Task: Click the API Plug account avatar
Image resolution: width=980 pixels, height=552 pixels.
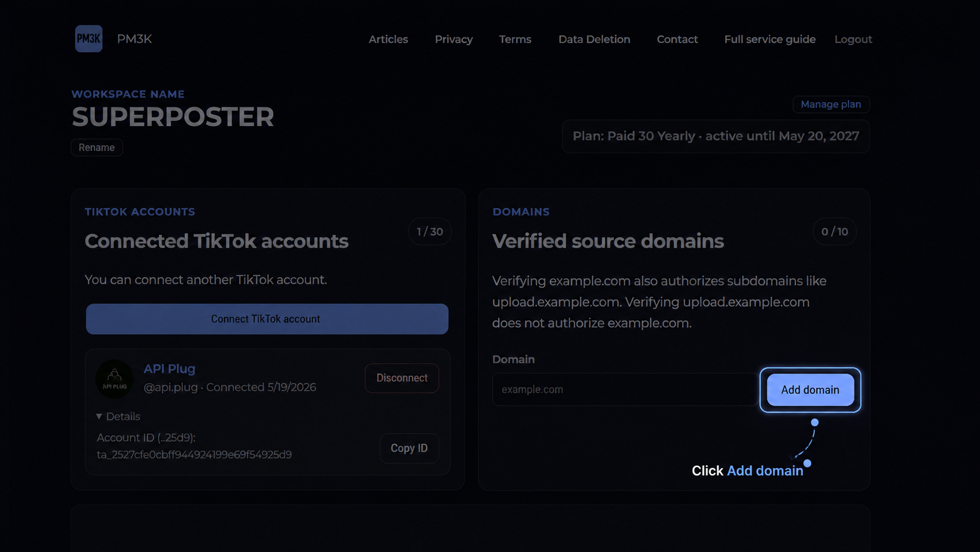Action: tap(114, 378)
